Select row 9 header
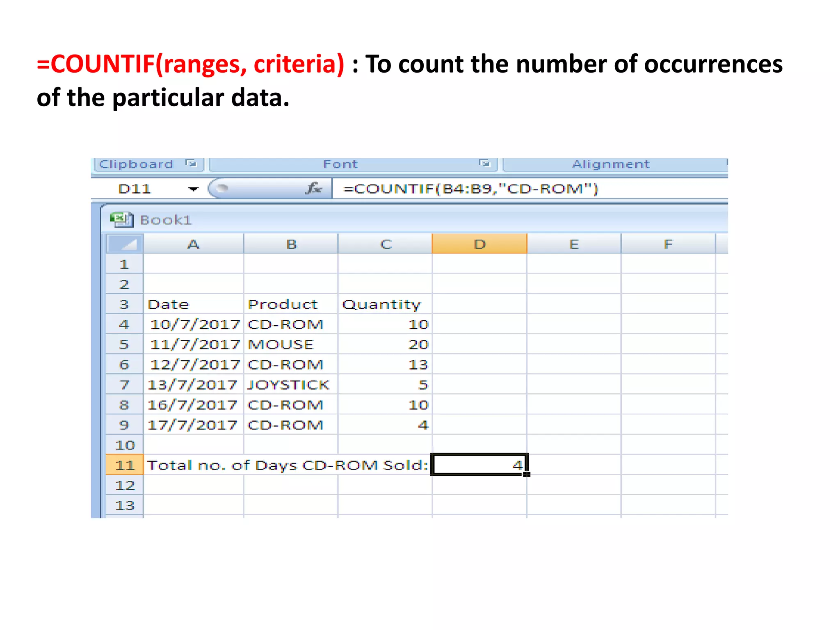This screenshot has height=630, width=840. (x=125, y=425)
